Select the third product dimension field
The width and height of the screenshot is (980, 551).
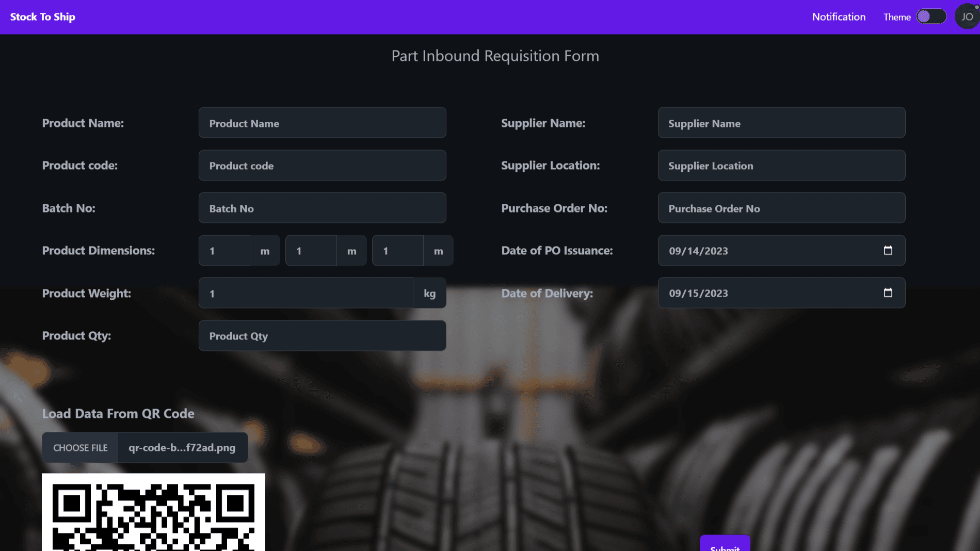tap(398, 251)
